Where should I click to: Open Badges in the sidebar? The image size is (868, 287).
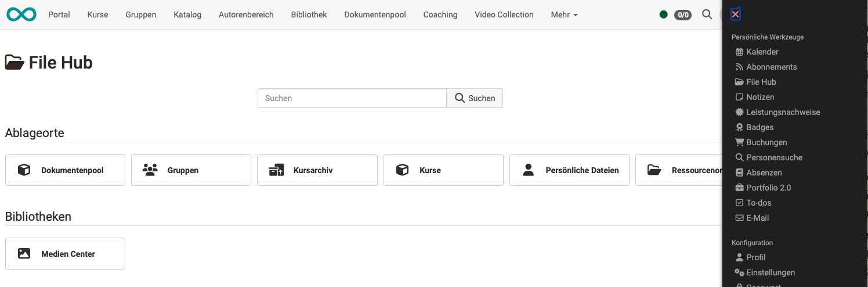click(759, 127)
